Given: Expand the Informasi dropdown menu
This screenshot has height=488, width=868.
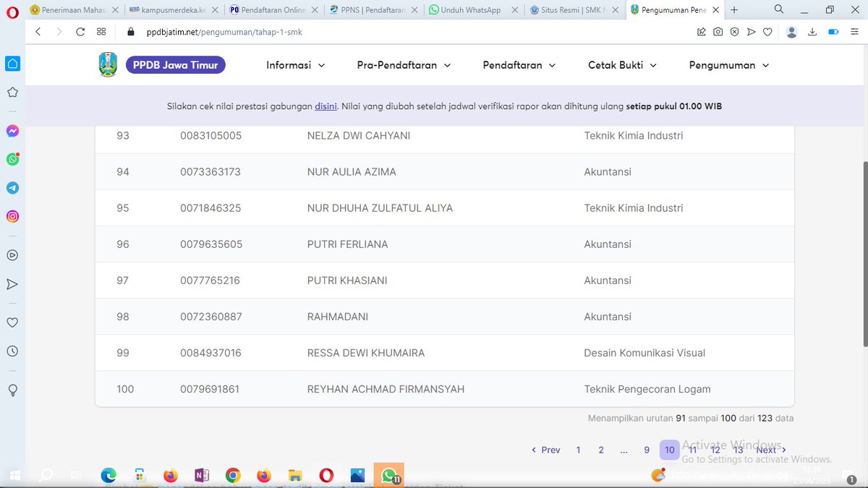Looking at the screenshot, I should (x=296, y=65).
